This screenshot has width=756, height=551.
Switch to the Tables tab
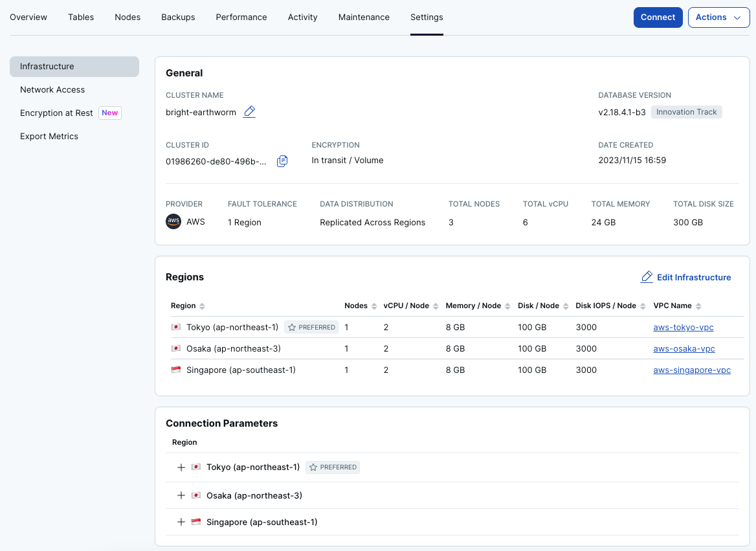(x=81, y=17)
